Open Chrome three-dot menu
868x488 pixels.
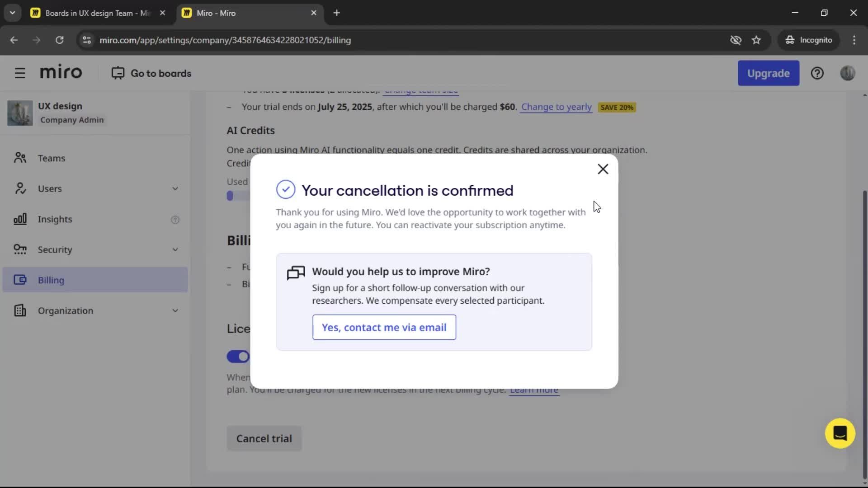(854, 40)
